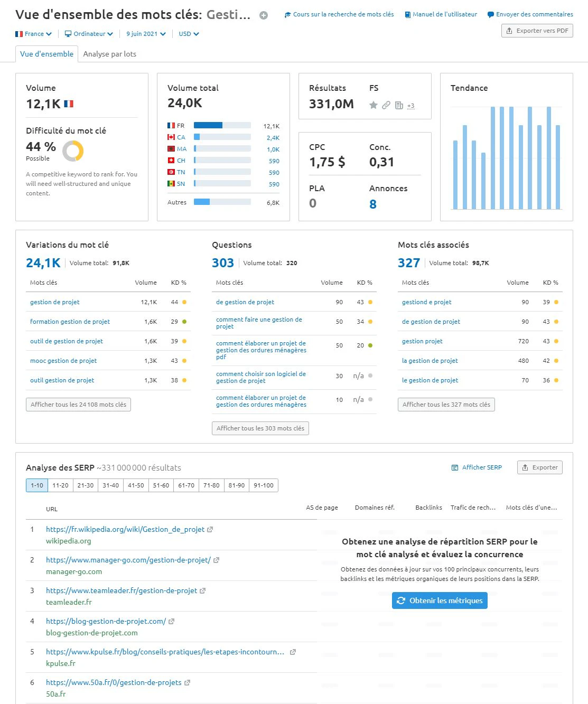The width and height of the screenshot is (588, 704).
Task: Click the featured snippet star icon
Action: 374,105
